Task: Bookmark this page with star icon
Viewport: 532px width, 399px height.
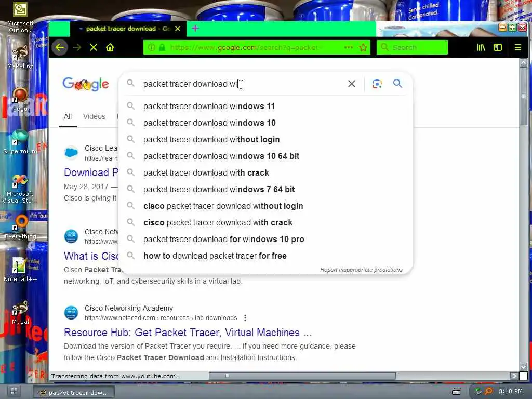Action: (363, 47)
